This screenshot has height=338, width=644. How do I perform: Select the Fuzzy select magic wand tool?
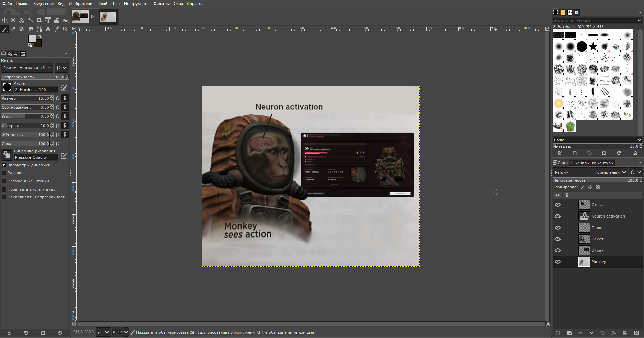tap(31, 20)
